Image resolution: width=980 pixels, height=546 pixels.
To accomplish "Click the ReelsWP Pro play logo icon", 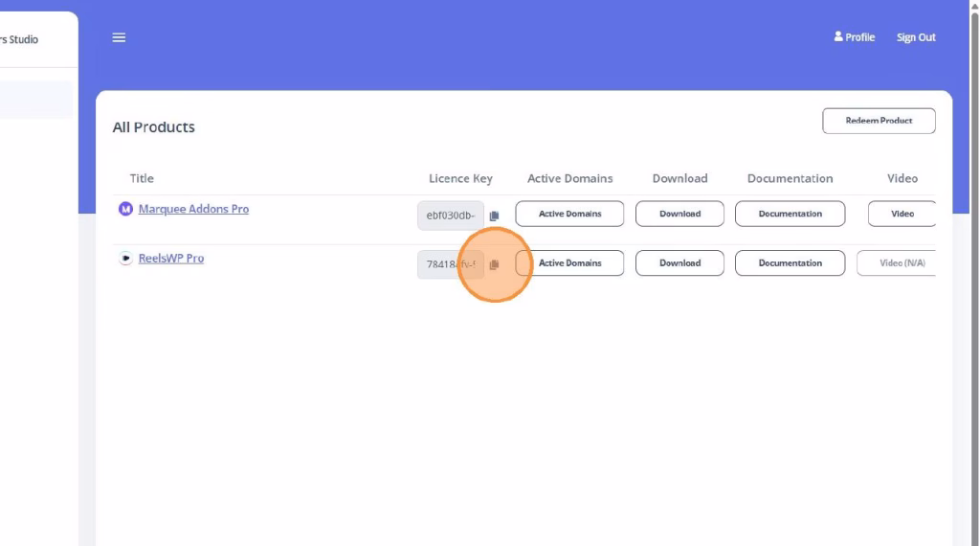I will [125, 259].
